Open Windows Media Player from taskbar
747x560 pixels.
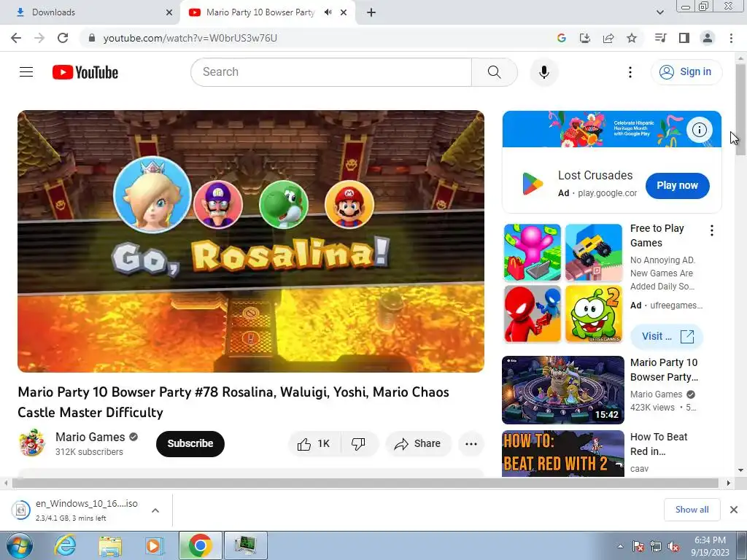click(x=154, y=545)
